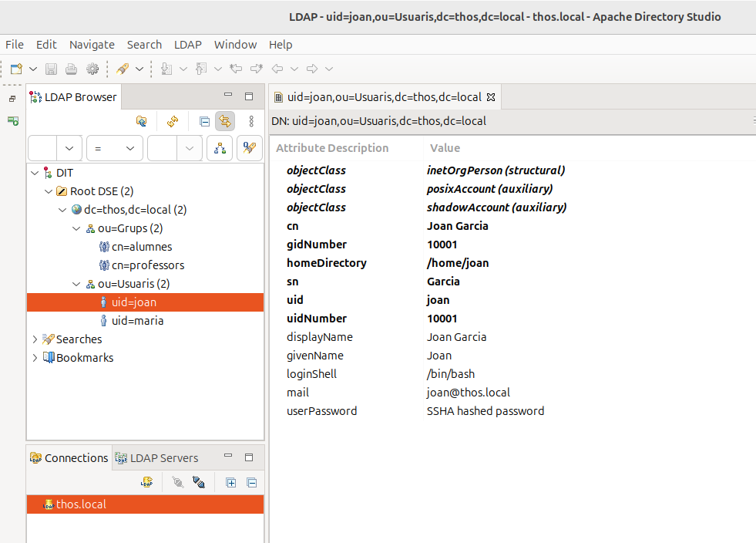Viewport: 756px width, 543px height.
Task: Collapse the Root DSE node
Action: click(49, 191)
